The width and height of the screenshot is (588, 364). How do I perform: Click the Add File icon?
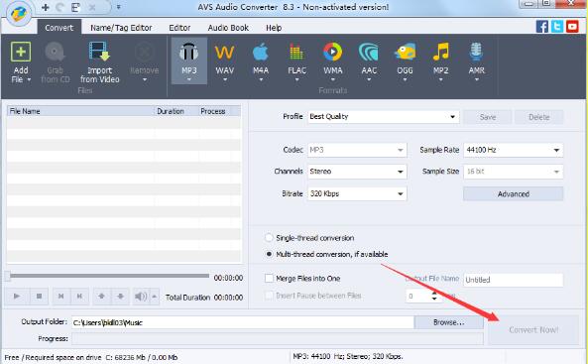click(21, 52)
